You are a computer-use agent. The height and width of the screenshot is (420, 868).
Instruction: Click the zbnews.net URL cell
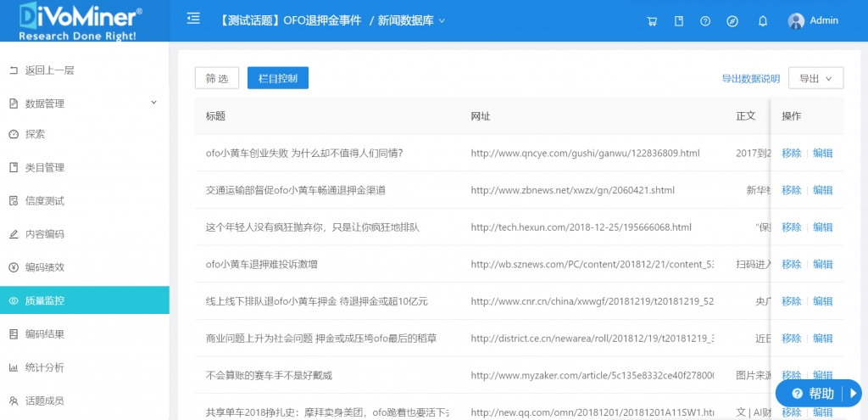point(572,190)
